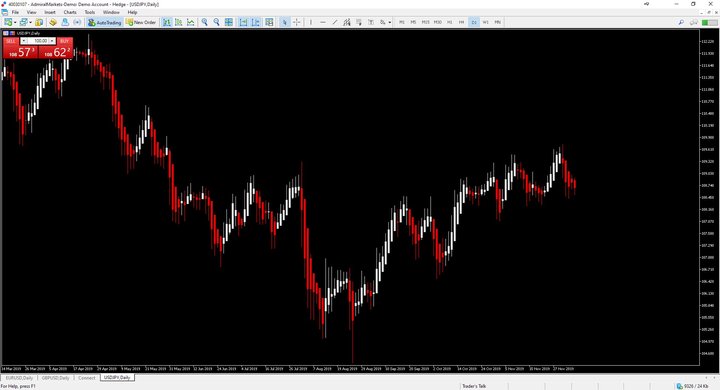Open the File menu
The image size is (720, 390).
tap(15, 12)
